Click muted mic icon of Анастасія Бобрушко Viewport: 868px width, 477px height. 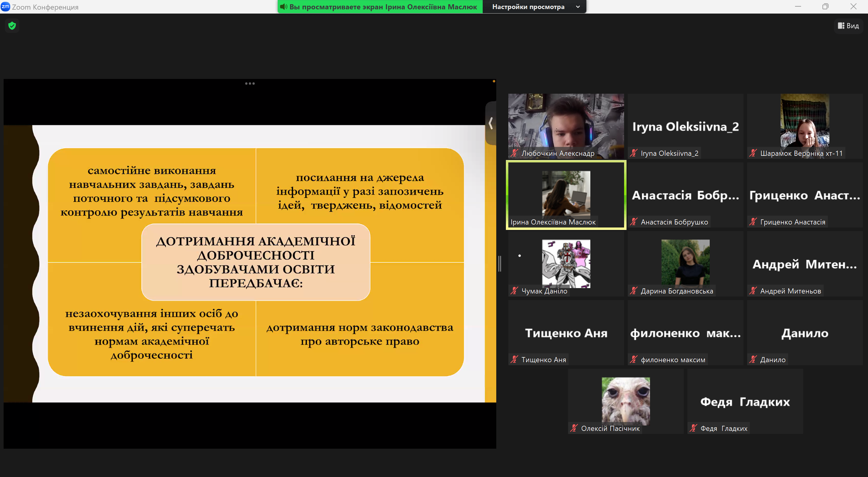(x=633, y=222)
